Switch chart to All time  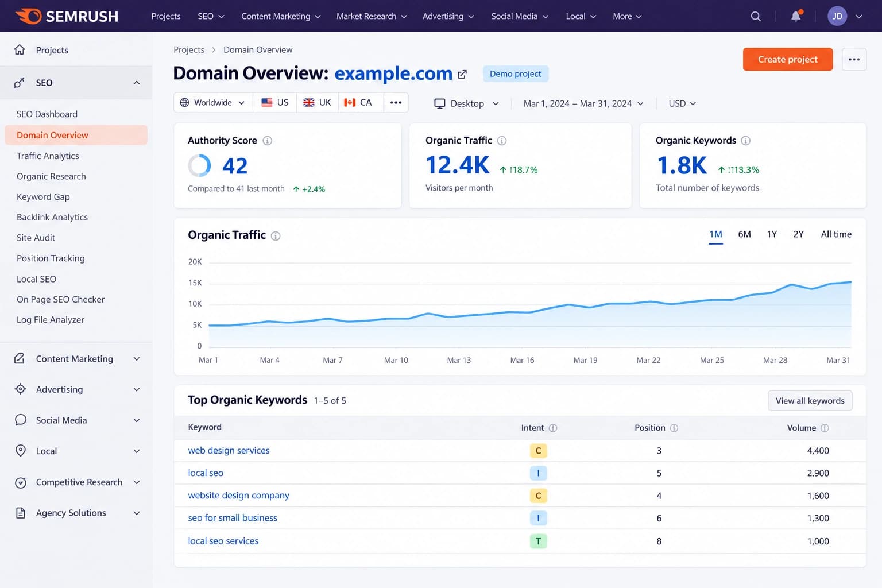836,234
